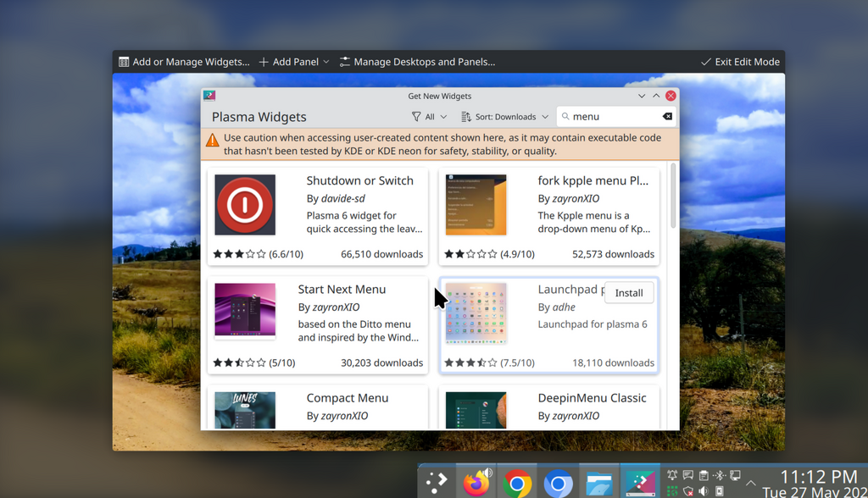Click the widget list vertical scrollbar
The height and width of the screenshot is (498, 868).
pyautogui.click(x=673, y=196)
